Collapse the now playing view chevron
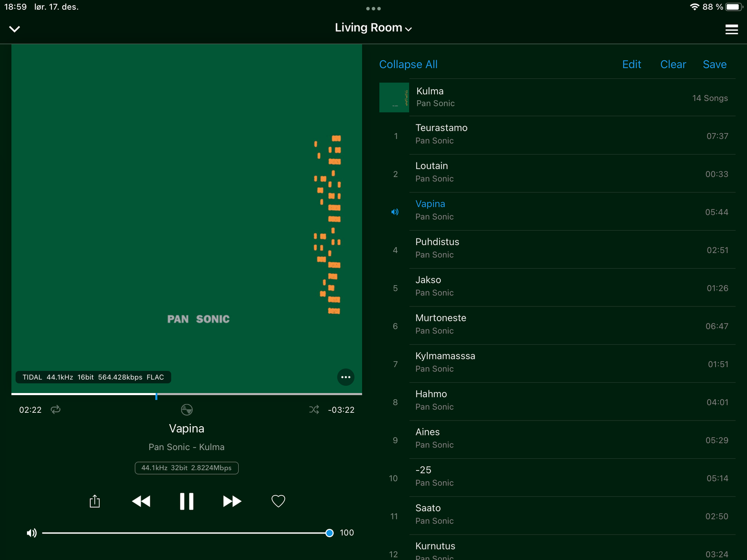The image size is (747, 560). (15, 29)
